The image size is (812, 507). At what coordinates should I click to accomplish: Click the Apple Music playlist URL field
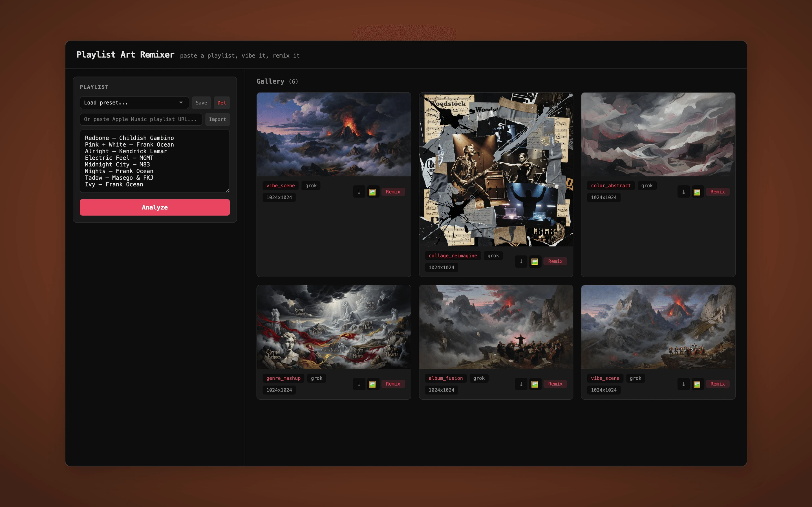[x=141, y=119]
